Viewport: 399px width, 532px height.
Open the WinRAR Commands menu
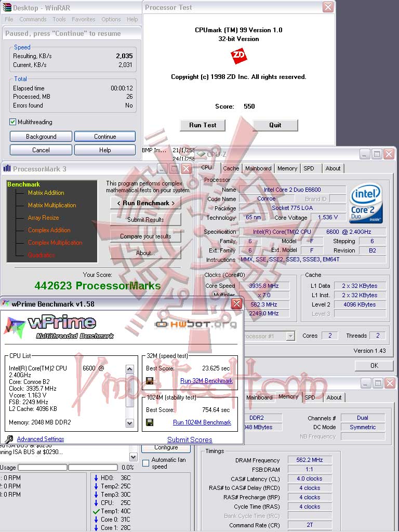pyautogui.click(x=33, y=19)
